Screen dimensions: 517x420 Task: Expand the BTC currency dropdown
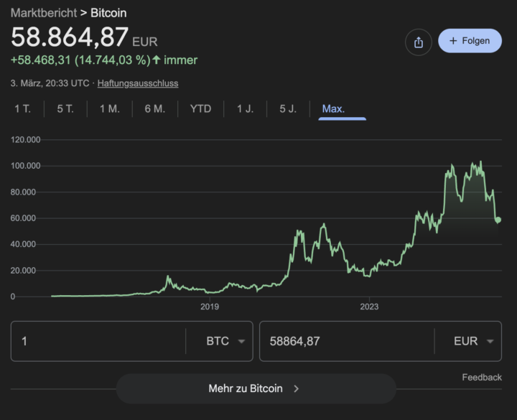pyautogui.click(x=225, y=341)
